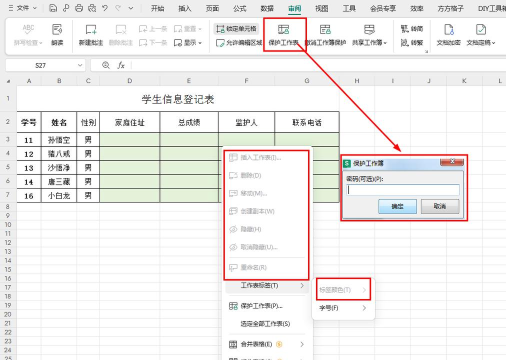506x360 pixels.
Task: Click the 学号 cell with value 14
Action: tap(29, 182)
